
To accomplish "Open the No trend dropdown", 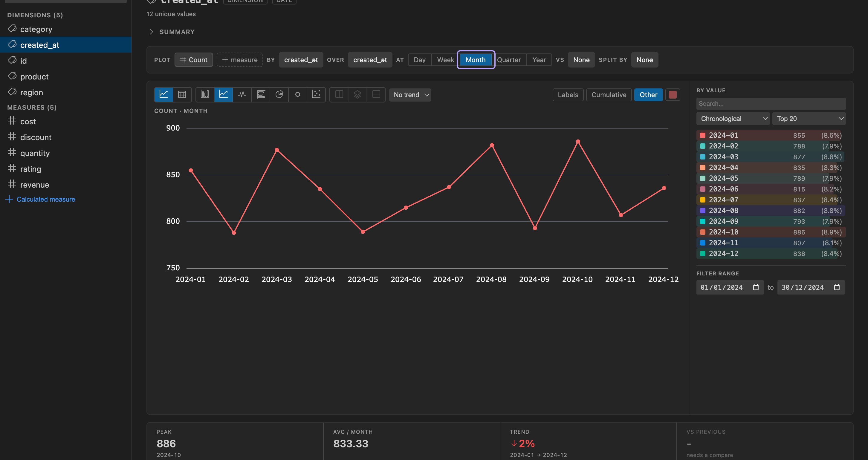I will pyautogui.click(x=410, y=95).
